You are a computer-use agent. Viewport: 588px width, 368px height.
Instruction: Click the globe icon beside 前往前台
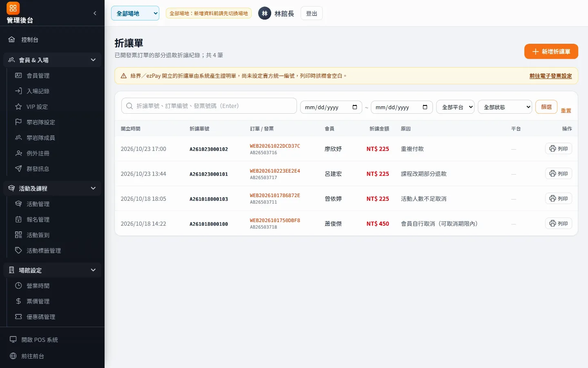pos(13,356)
